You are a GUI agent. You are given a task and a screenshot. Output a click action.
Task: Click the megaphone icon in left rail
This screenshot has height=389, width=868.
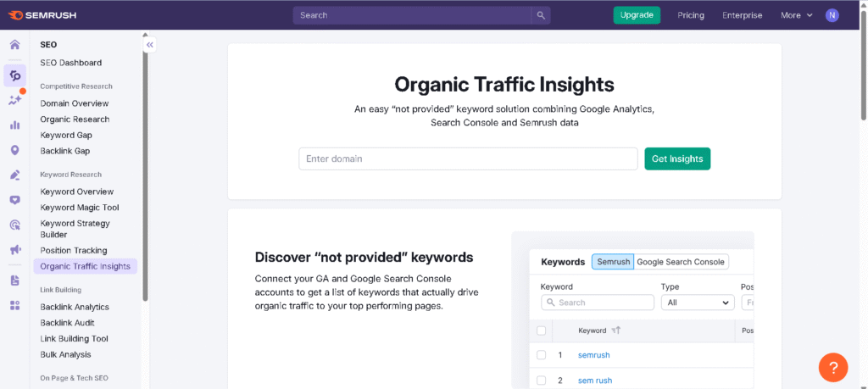click(x=14, y=250)
